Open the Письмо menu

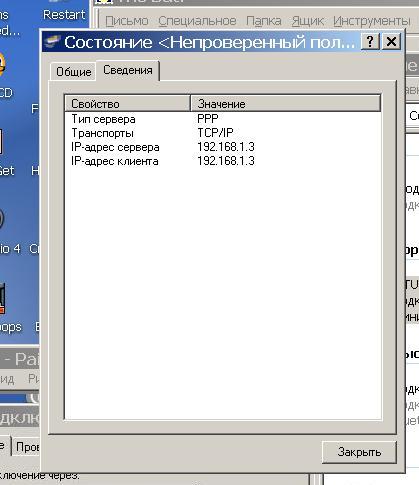127,21
